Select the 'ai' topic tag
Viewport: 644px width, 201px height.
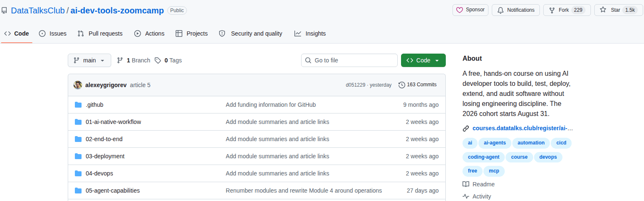pos(470,143)
